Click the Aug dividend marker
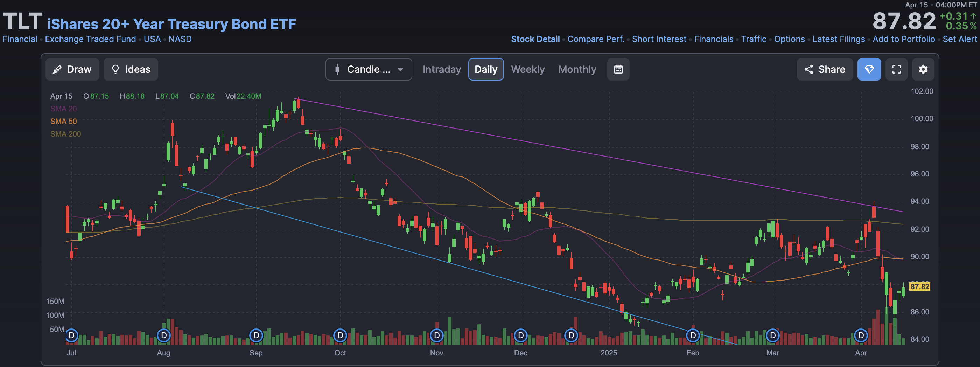Viewport: 980px width, 367px height. pos(164,335)
